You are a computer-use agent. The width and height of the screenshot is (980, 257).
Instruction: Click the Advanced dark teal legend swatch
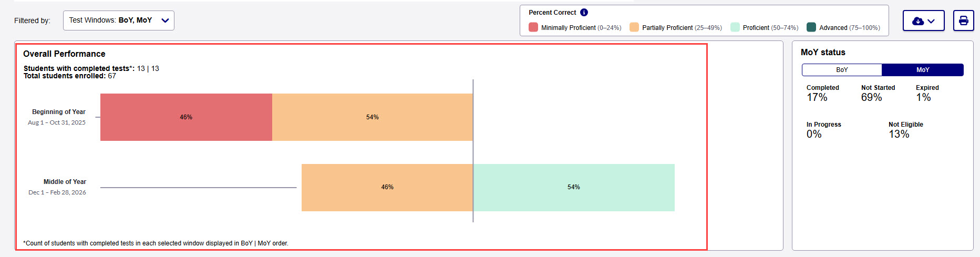tap(811, 27)
